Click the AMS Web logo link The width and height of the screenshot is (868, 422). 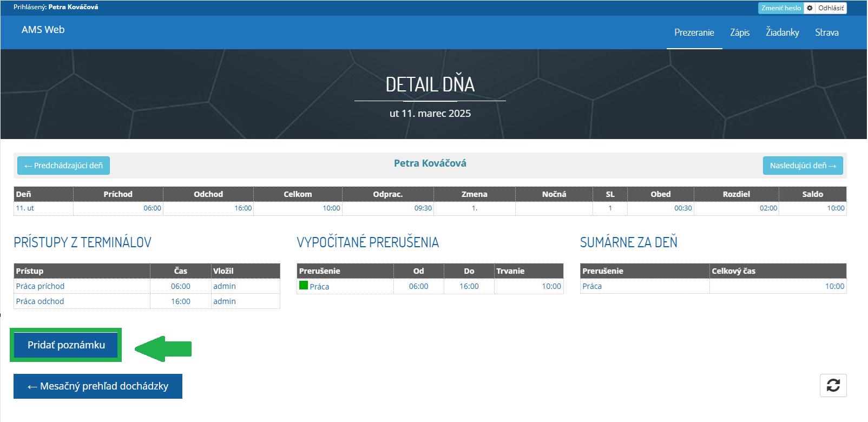[43, 30]
